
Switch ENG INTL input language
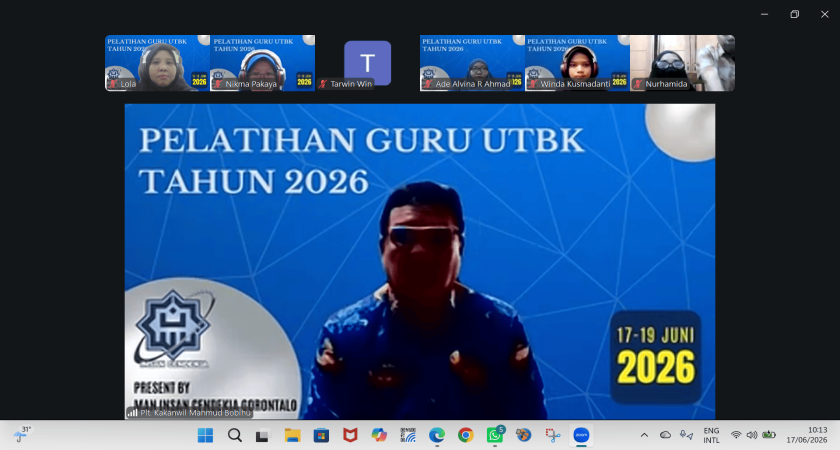(x=711, y=435)
